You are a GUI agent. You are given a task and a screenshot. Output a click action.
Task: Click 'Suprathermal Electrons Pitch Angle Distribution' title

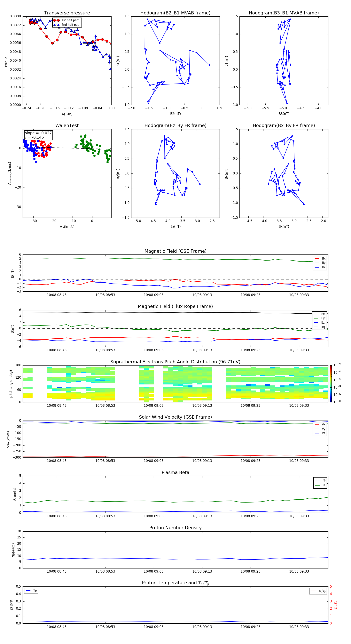coord(175,362)
